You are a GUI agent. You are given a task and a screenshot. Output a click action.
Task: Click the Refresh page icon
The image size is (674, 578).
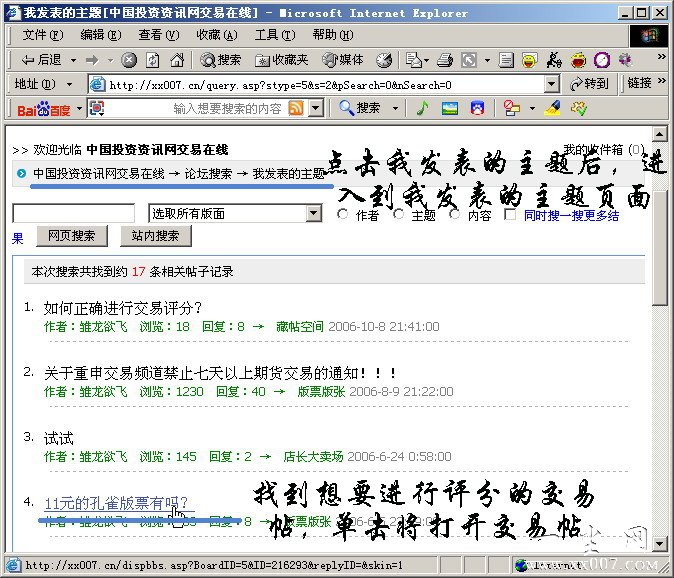point(153,60)
